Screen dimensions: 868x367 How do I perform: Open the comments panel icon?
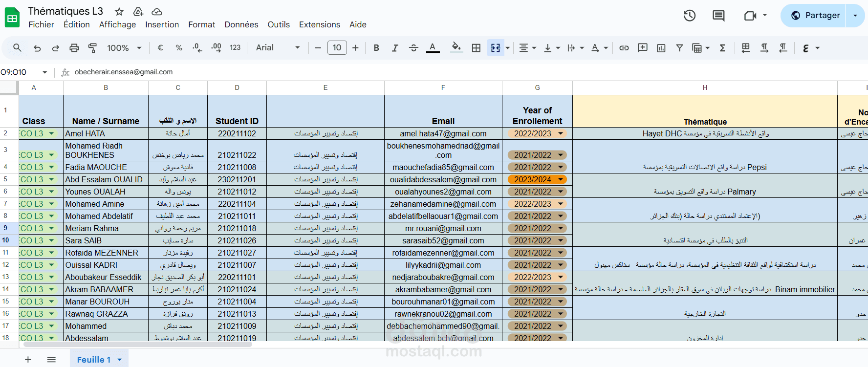(718, 16)
